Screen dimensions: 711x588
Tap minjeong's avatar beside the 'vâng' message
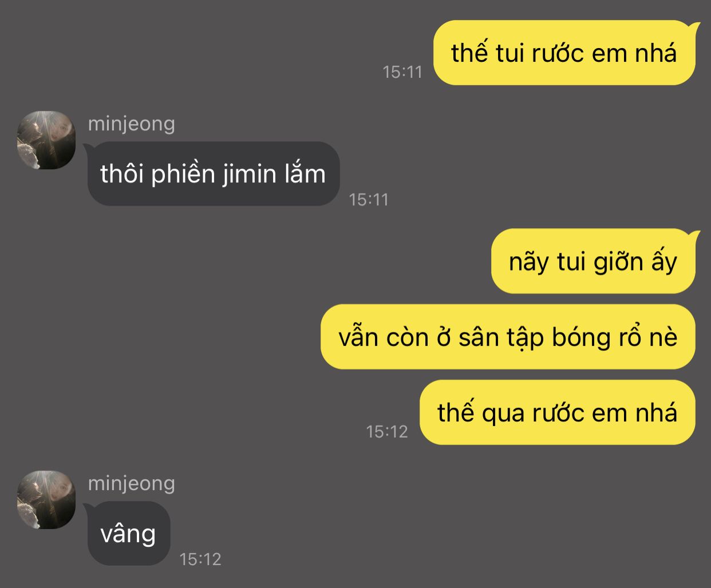point(46,500)
